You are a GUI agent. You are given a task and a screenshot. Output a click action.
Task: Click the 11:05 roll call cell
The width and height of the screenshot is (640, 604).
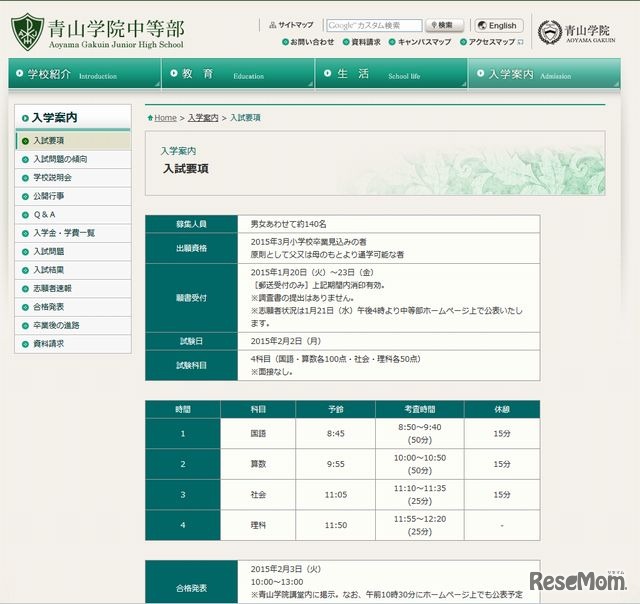[336, 495]
